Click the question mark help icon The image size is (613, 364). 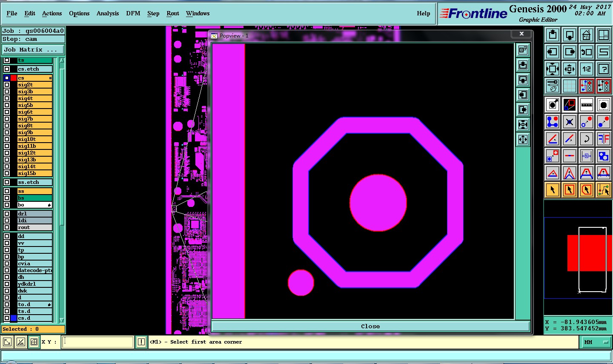[x=604, y=69]
